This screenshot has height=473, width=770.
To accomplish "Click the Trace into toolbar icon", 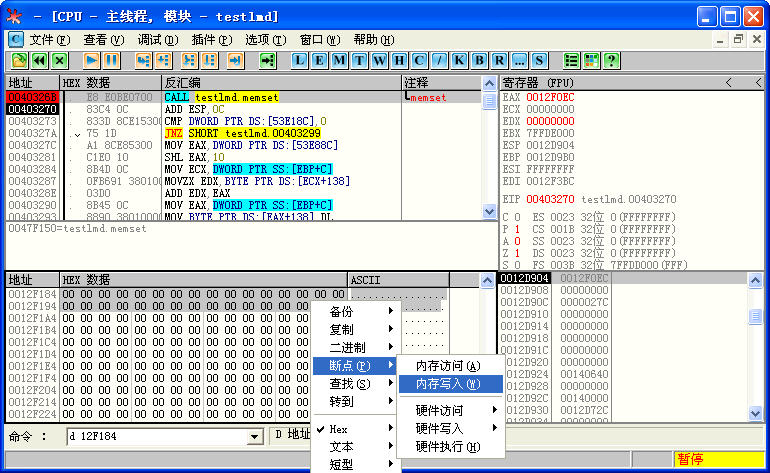I will [190, 60].
